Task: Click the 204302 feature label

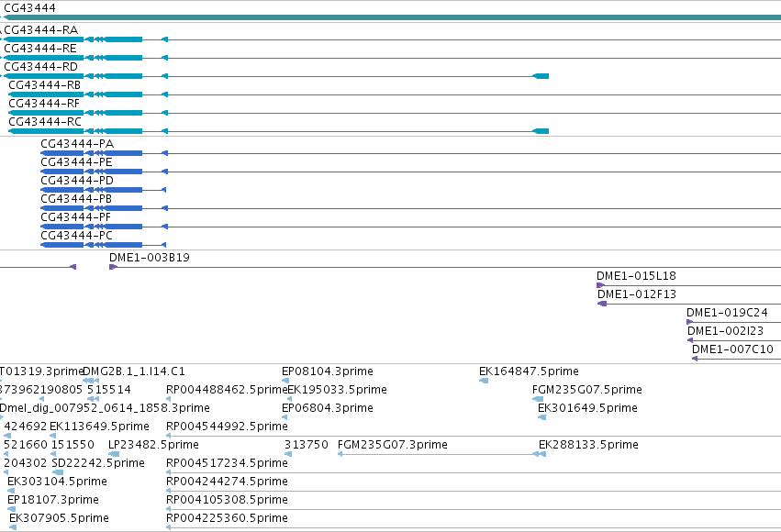Action: coord(26,464)
